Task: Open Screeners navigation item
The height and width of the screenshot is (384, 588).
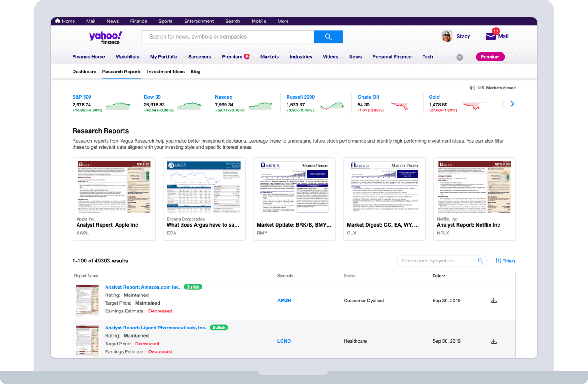Action: pyautogui.click(x=200, y=57)
